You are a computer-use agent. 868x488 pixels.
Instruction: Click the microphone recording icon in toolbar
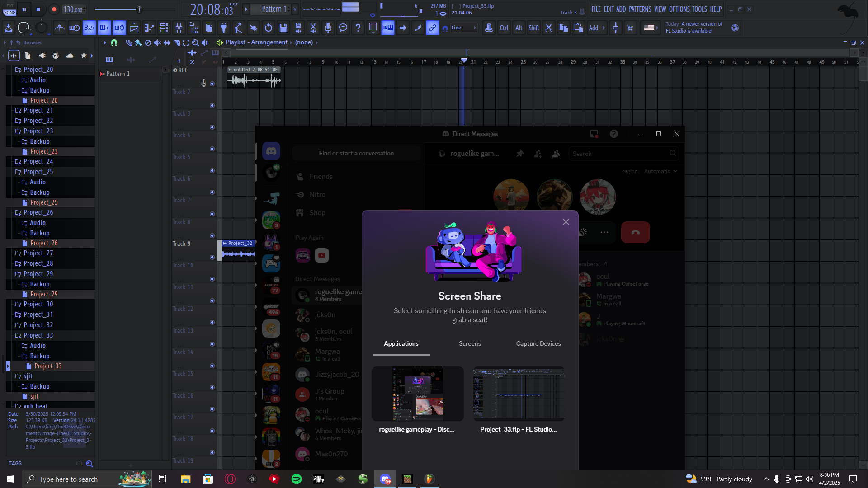pyautogui.click(x=328, y=28)
